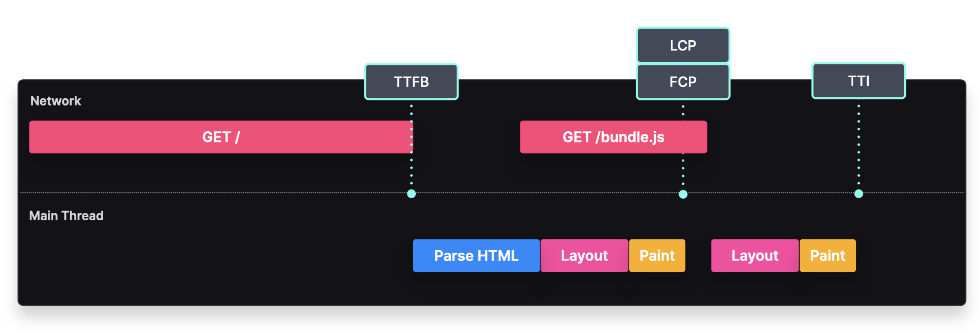Click the dotted line at end of GET / bar
The width and height of the screenshot is (980, 333).
411,137
